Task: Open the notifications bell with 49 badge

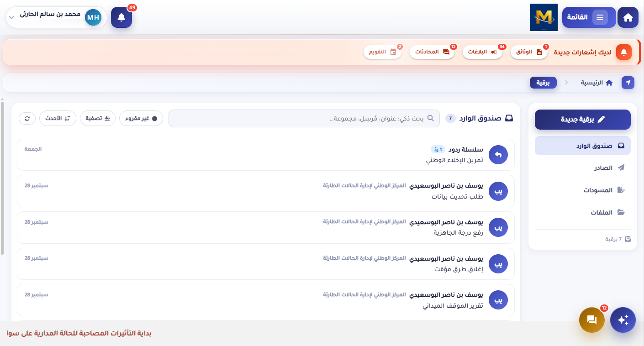Action: pos(121,17)
